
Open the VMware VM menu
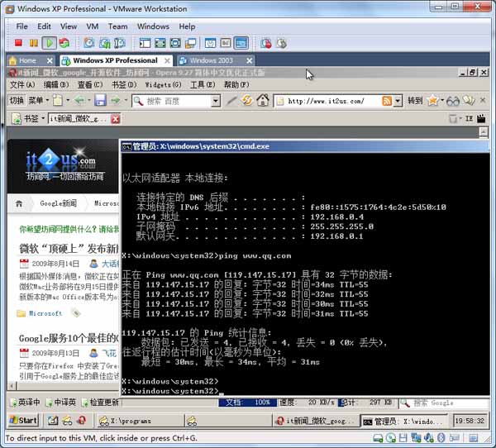[x=93, y=26]
